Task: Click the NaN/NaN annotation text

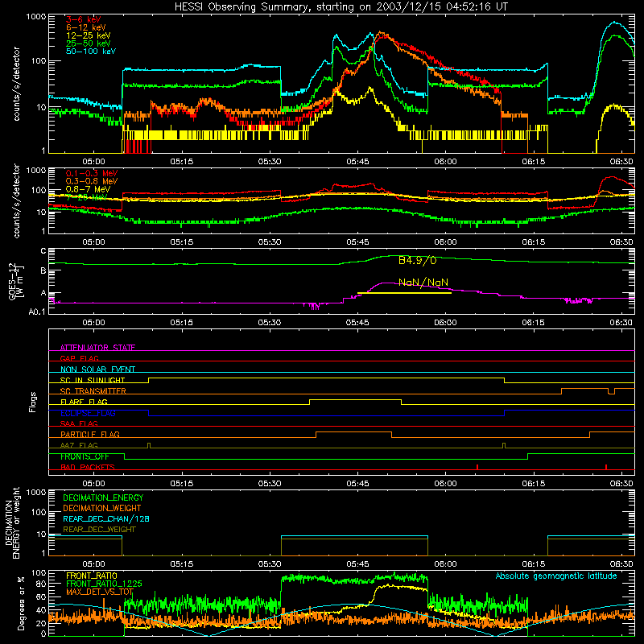Action: point(423,283)
